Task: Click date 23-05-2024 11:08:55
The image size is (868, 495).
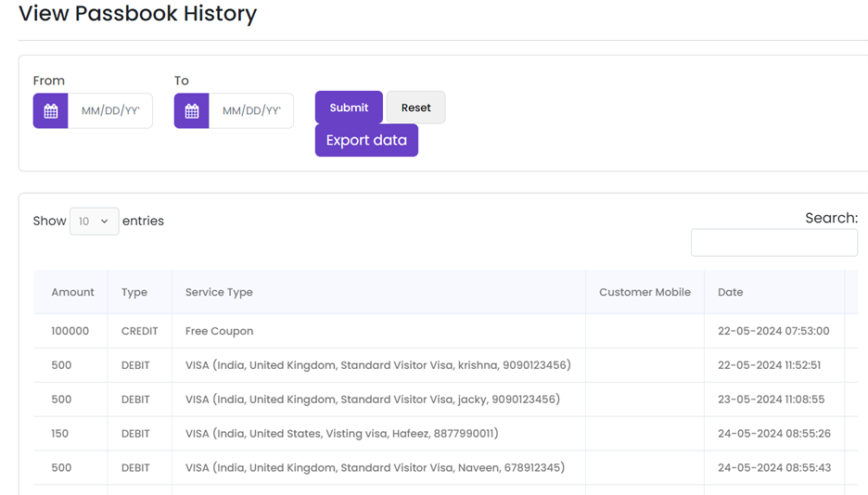Action: point(772,400)
